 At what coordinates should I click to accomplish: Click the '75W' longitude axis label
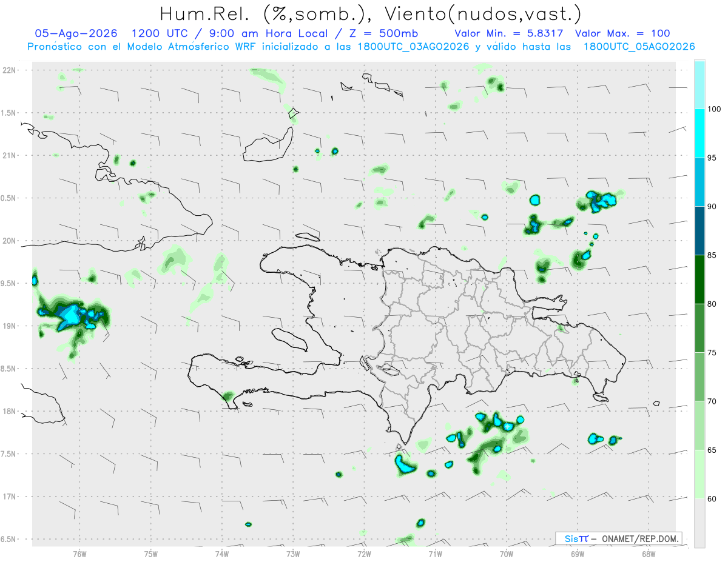[x=150, y=554]
